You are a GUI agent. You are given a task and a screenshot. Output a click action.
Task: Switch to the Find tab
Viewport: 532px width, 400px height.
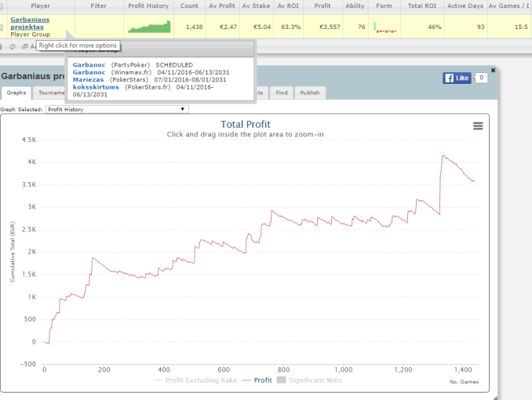pyautogui.click(x=281, y=93)
